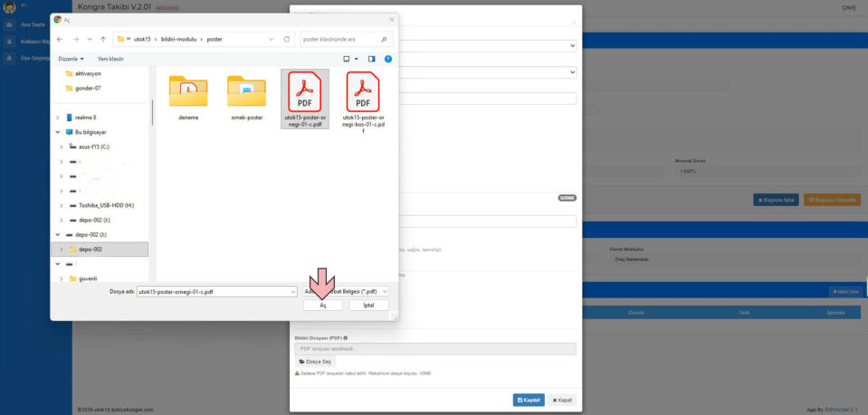Expand the file type filter dropdown
The width and height of the screenshot is (868, 415).
(x=385, y=292)
